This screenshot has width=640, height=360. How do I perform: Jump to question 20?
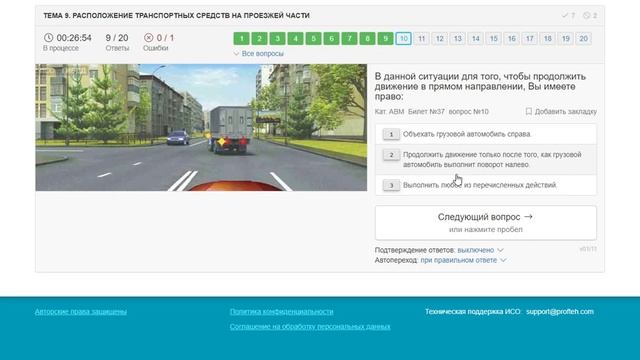point(583,38)
